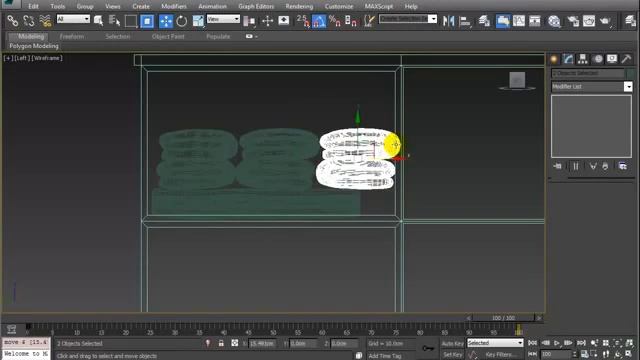Click Select and Manipulate crosshair icon
The width and height of the screenshot is (640, 360).
267,21
